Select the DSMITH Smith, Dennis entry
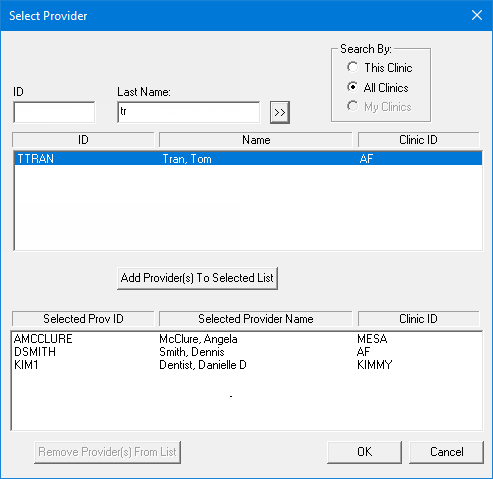493x479 pixels. [x=247, y=352]
